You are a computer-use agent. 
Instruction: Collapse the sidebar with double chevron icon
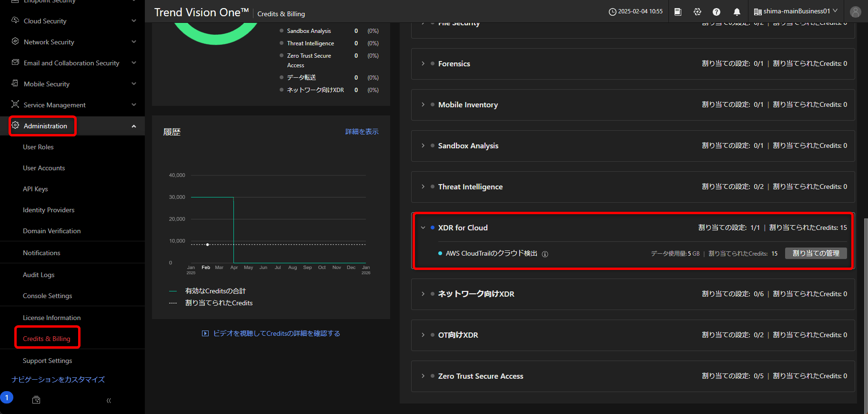(x=109, y=401)
